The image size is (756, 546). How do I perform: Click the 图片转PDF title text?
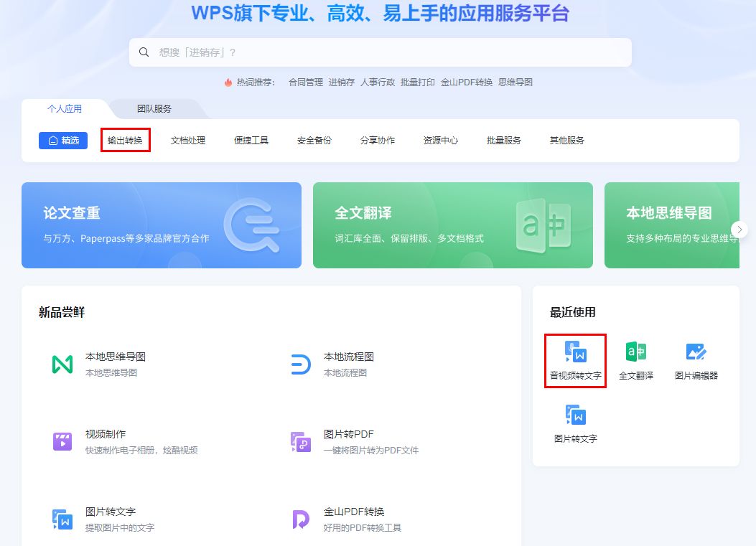[349, 434]
